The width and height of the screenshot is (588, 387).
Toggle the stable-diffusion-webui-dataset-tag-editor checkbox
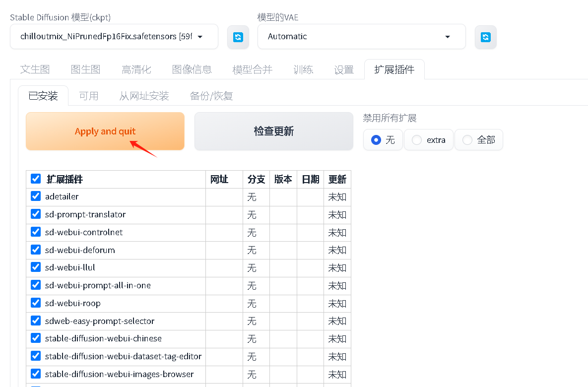pyautogui.click(x=36, y=356)
